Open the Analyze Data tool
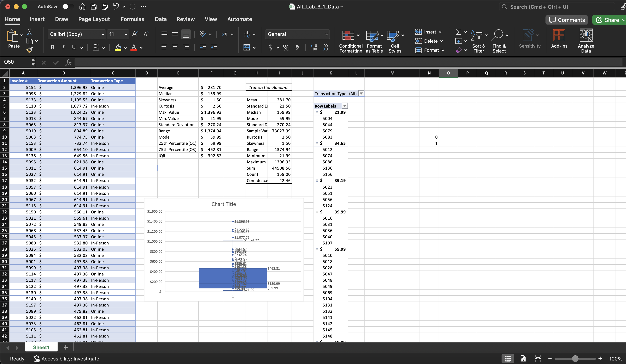Image resolution: width=626 pixels, height=364 pixels. 586,36
